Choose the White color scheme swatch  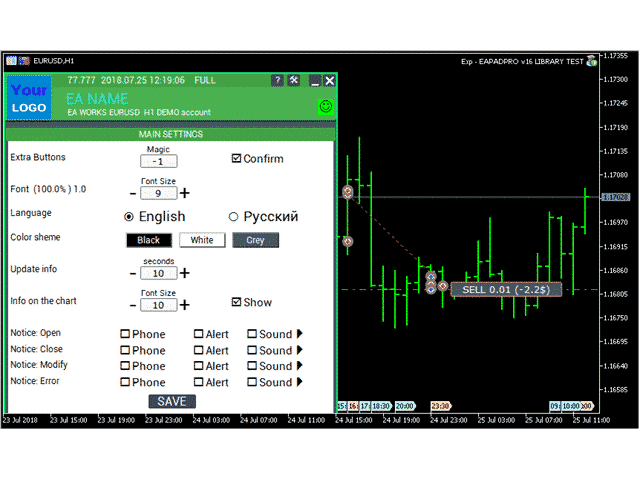(x=202, y=240)
